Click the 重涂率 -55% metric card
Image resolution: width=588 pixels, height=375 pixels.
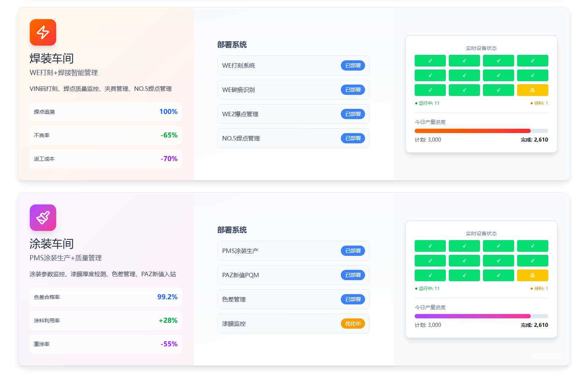tap(106, 344)
